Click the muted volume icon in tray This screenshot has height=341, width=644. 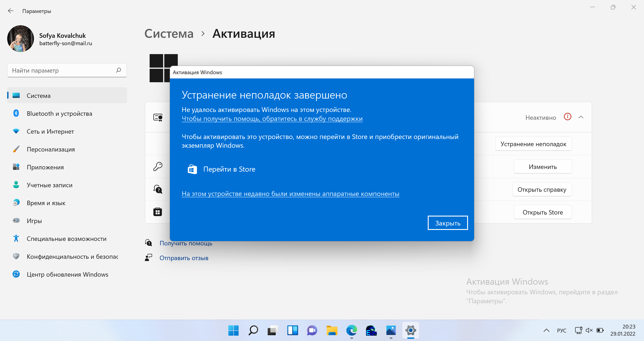click(589, 330)
